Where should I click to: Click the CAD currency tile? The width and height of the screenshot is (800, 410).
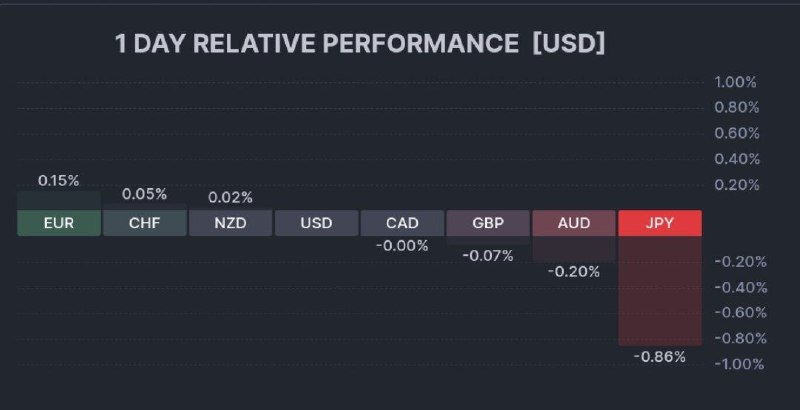click(402, 223)
